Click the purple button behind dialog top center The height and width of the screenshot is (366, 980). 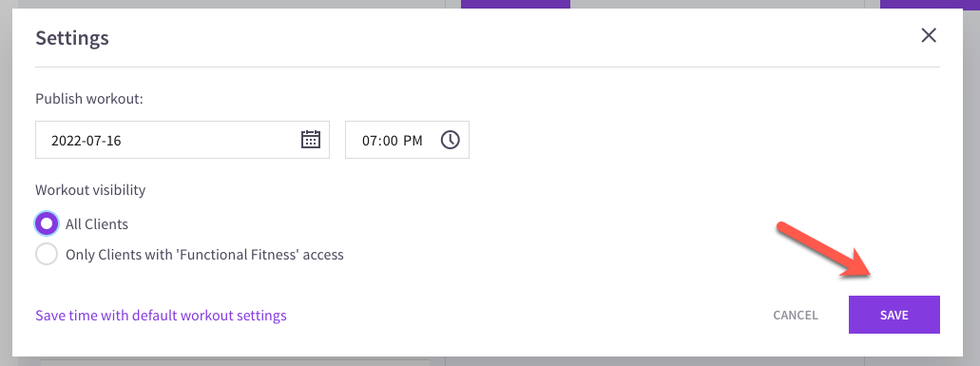pyautogui.click(x=515, y=4)
